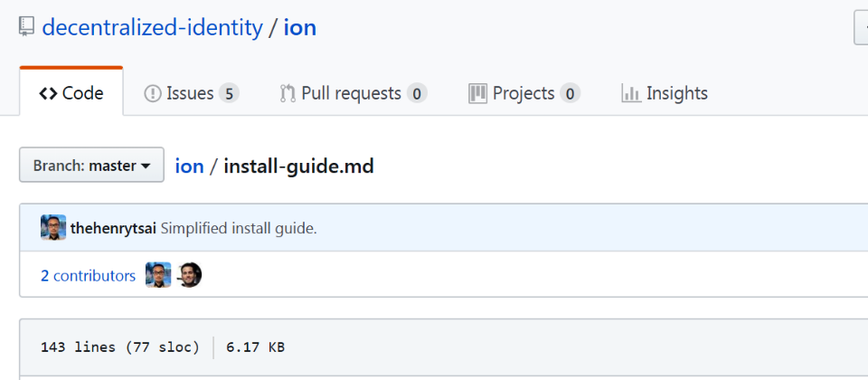Open the decentralized-identity organization link

(x=152, y=28)
